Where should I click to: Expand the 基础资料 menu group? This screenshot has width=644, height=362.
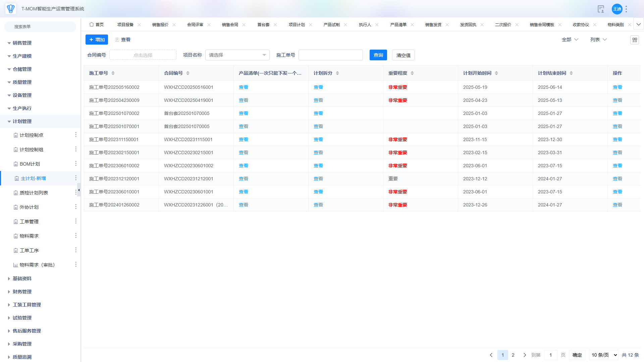22,279
